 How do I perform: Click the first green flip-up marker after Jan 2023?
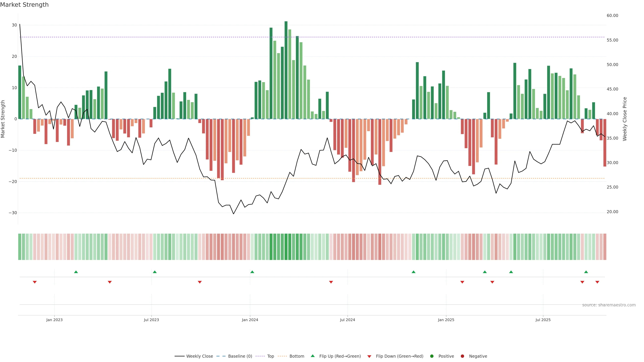pos(76,272)
